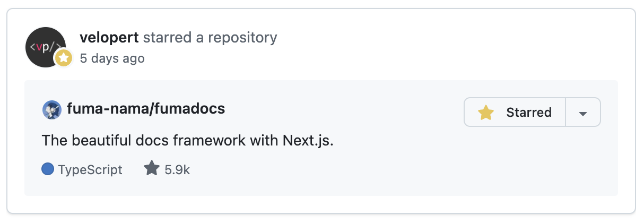Click the fuma-nama repository owner avatar icon

pyautogui.click(x=51, y=110)
